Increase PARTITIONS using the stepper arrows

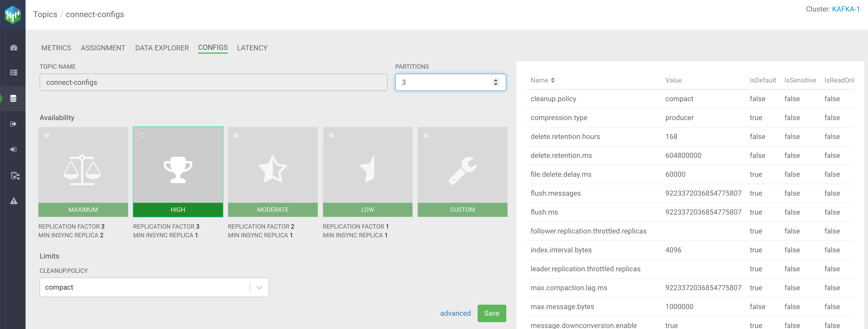tap(495, 80)
